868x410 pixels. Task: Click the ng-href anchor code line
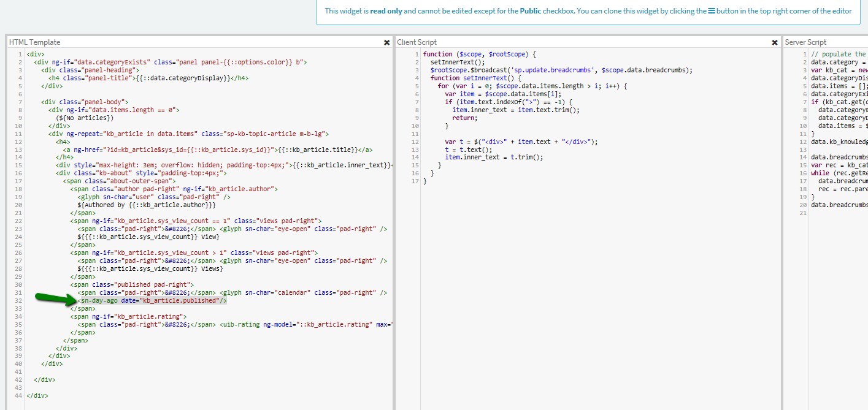tap(218, 150)
